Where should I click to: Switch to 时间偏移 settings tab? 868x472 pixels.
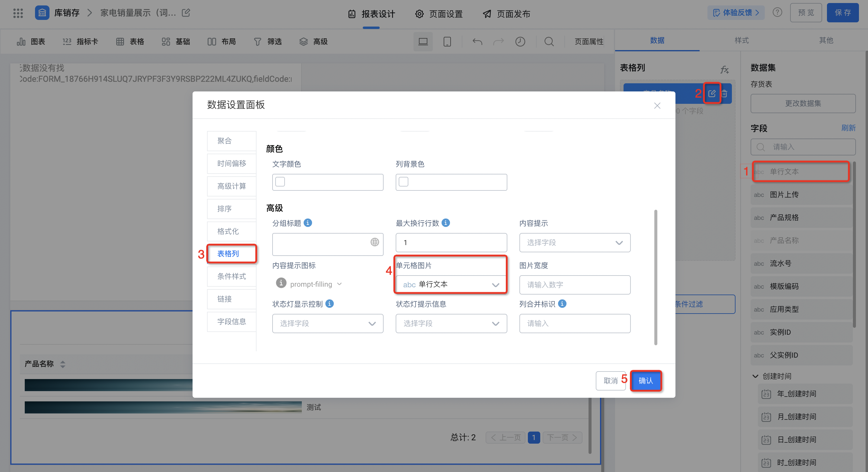click(x=231, y=163)
